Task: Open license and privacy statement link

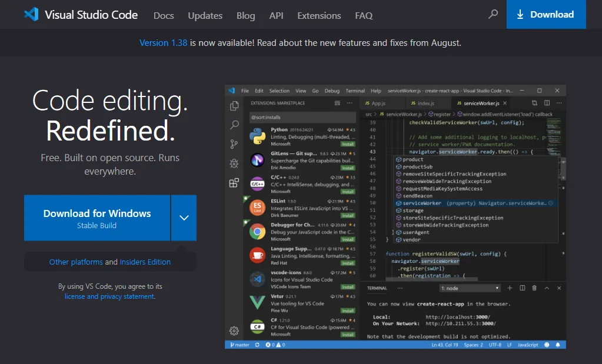Action: tap(109, 296)
